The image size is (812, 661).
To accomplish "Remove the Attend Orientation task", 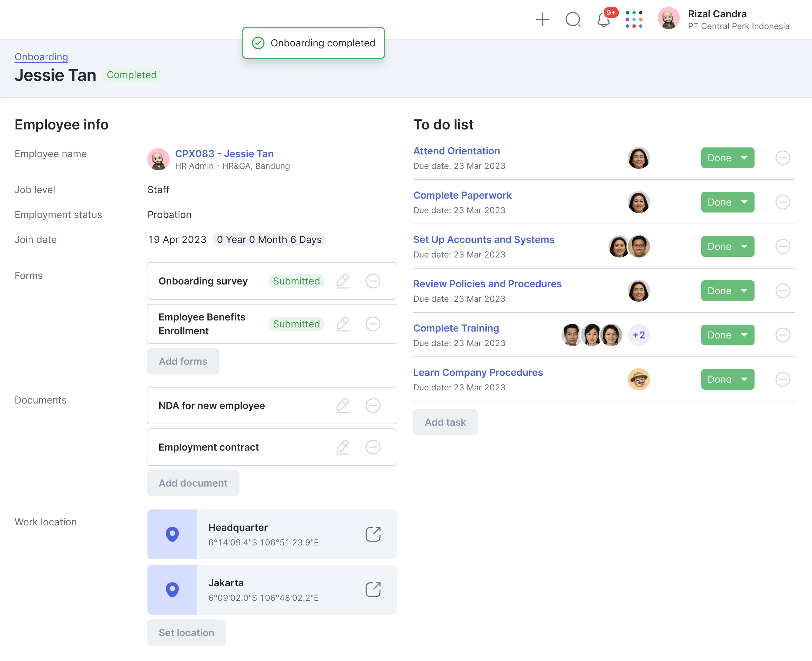I will click(x=782, y=157).
